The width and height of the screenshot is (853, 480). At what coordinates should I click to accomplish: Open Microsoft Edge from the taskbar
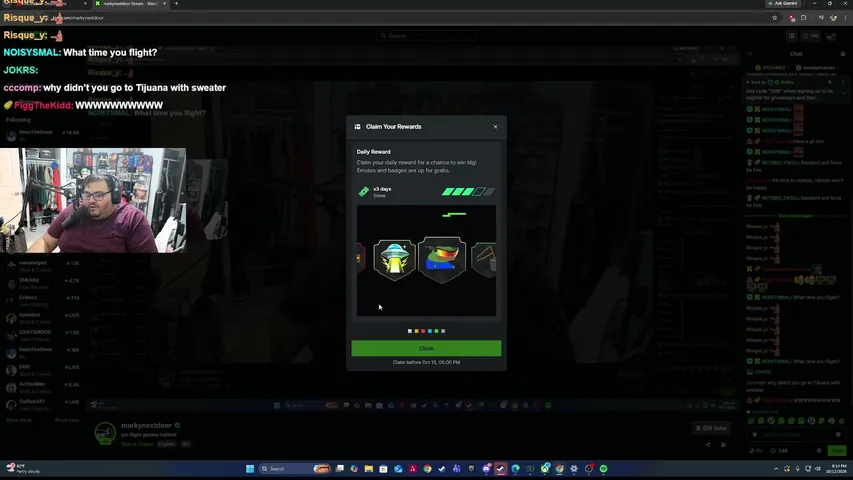point(515,469)
